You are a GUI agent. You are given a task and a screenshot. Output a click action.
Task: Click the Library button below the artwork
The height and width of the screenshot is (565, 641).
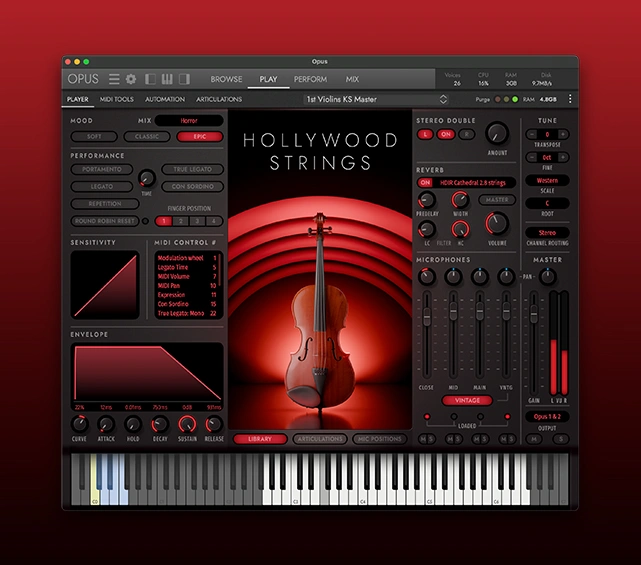(x=260, y=439)
